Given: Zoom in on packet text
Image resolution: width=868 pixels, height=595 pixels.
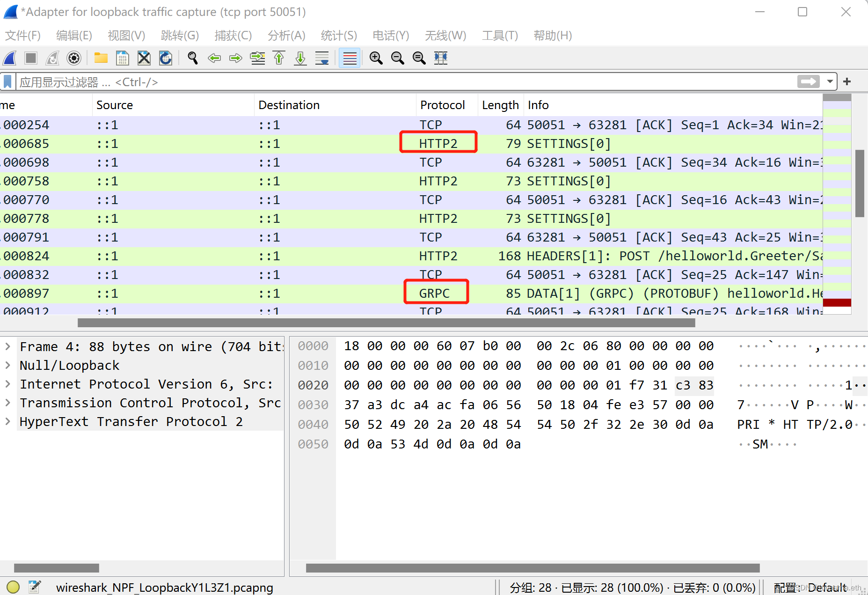Looking at the screenshot, I should tap(376, 58).
